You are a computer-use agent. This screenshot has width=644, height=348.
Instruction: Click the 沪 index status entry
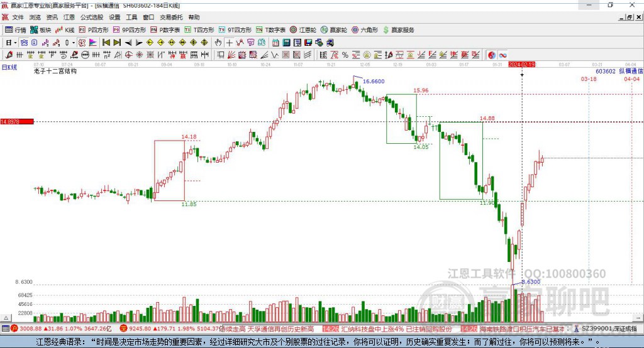(62, 329)
